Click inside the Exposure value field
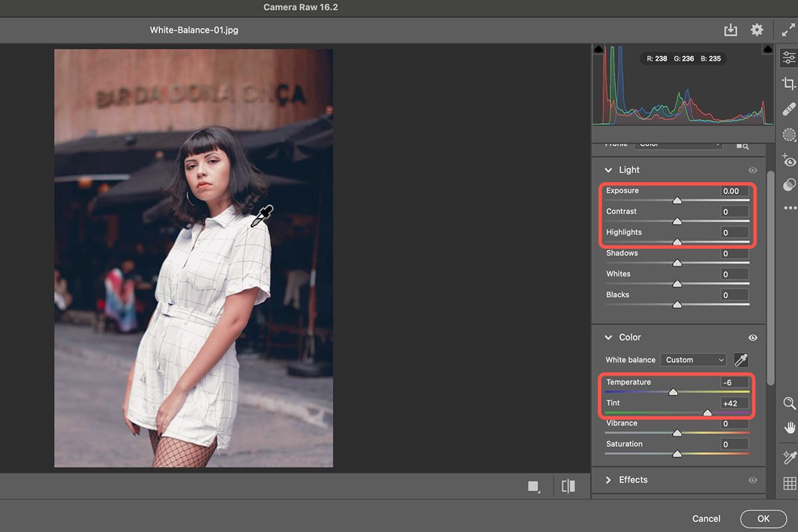 734,190
